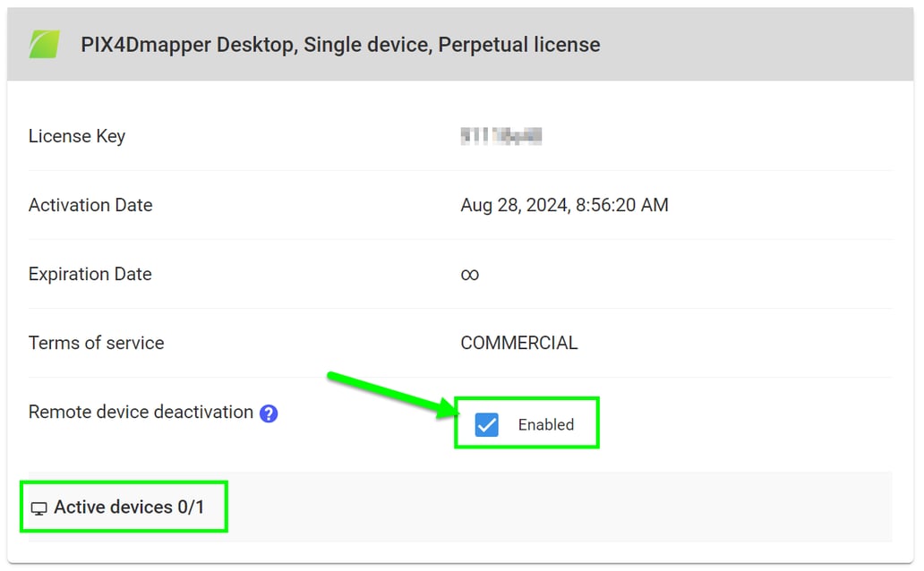Click the monitor icon next to Active devices

click(38, 507)
